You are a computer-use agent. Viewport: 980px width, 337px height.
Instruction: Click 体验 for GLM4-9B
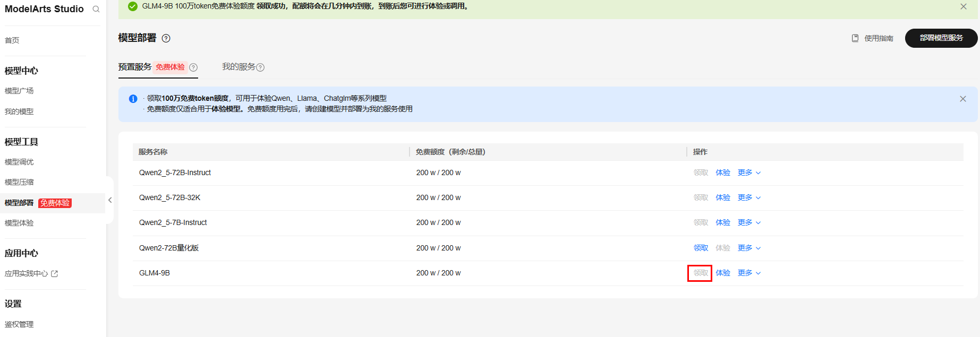(723, 273)
